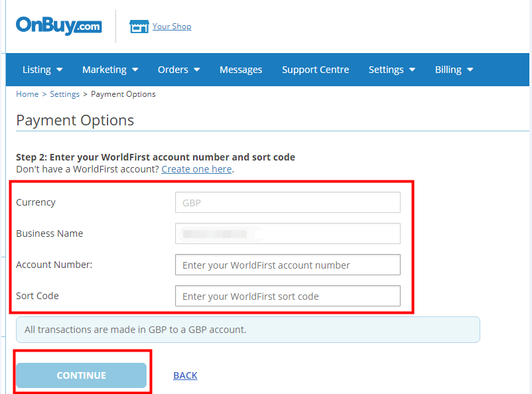Expand the Marketing dropdown arrow
Screen dimensions: 532x394
(x=135, y=70)
